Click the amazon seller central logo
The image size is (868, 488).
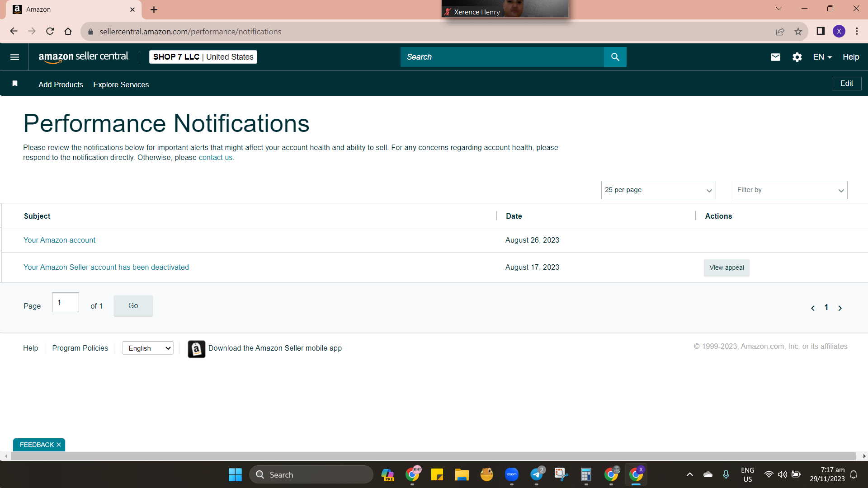[x=84, y=57]
